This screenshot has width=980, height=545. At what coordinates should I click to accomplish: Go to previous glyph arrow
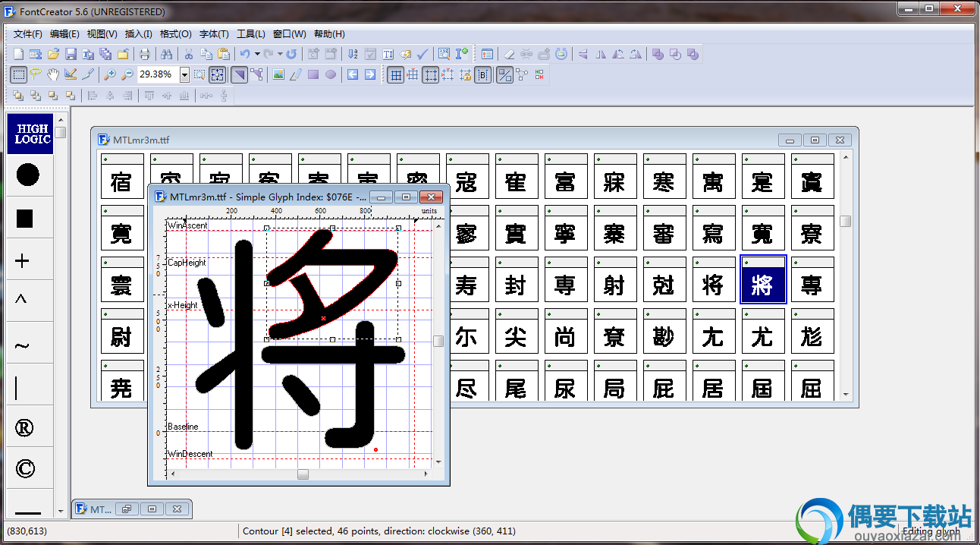(353, 74)
